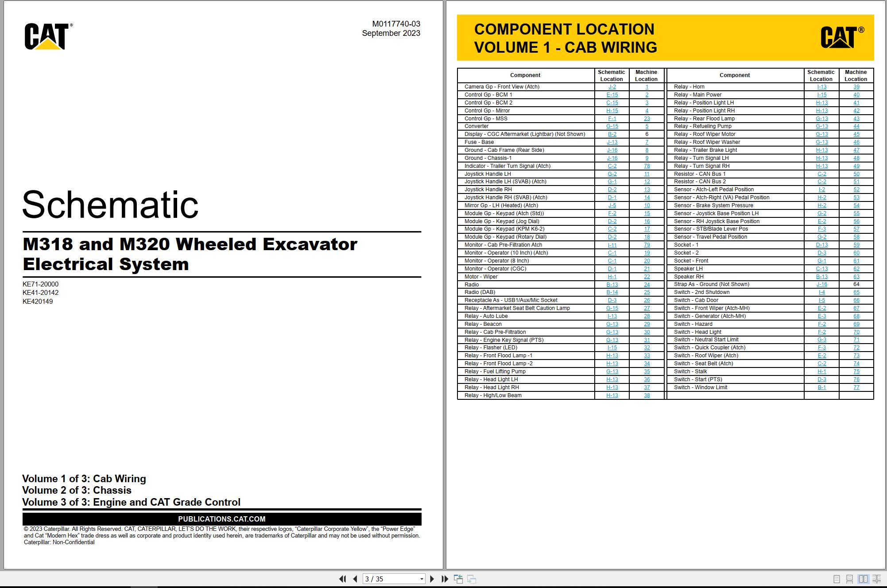The width and height of the screenshot is (887, 588).
Task: Open schematic link J-5 for Mirror Gp LH
Action: pos(612,205)
